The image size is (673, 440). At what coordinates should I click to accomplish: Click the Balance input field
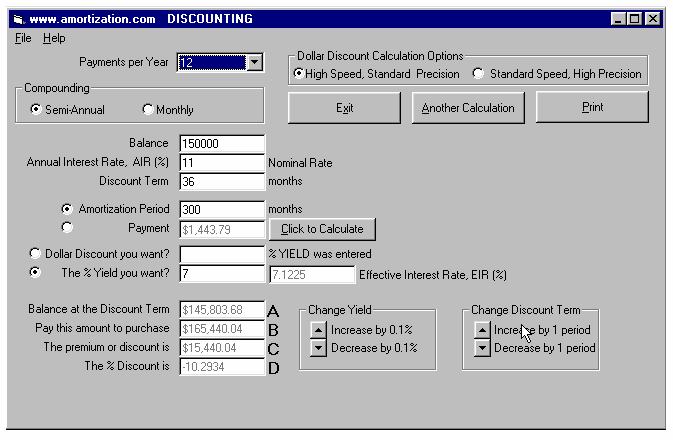[x=222, y=143]
